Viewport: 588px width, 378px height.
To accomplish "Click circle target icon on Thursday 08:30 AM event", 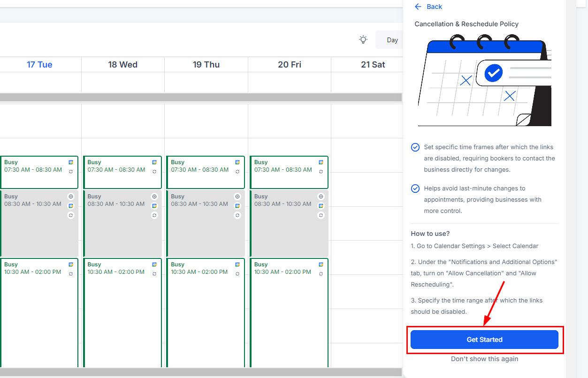I will [x=237, y=197].
